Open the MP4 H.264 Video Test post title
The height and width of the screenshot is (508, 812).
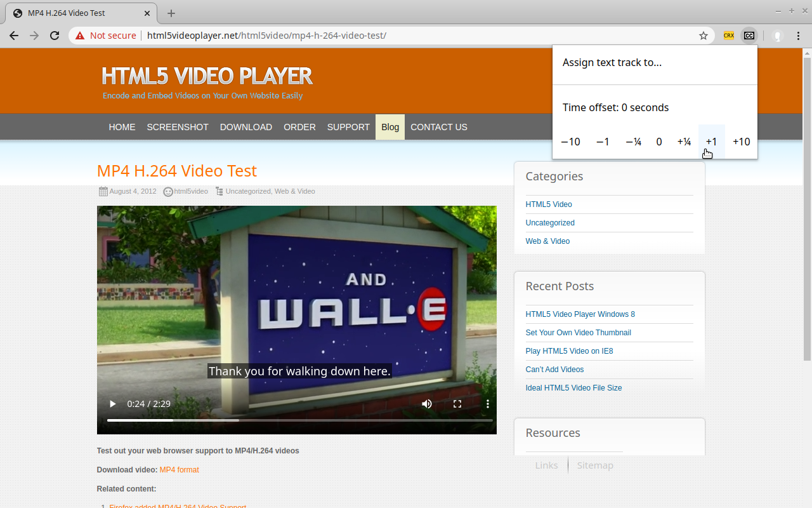click(177, 171)
